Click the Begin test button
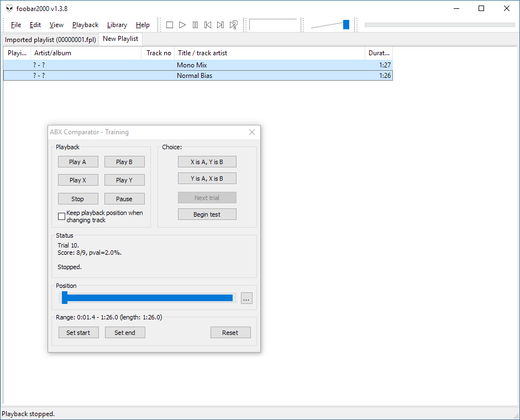 click(x=207, y=214)
